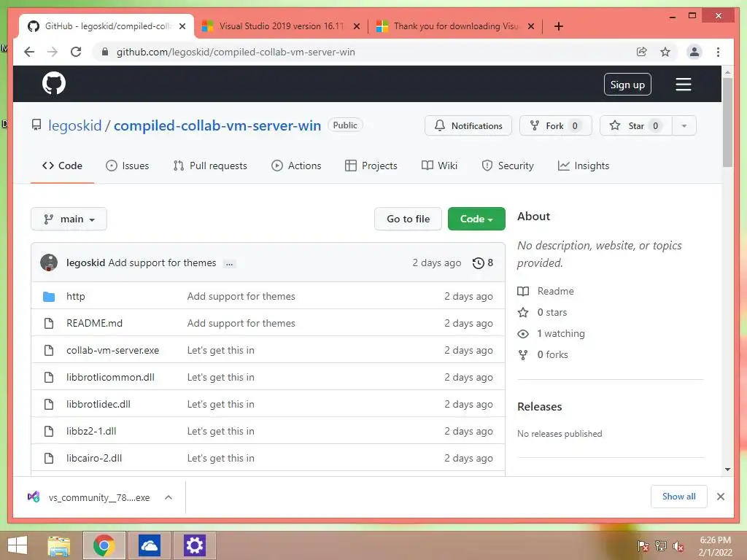Close the Visual Studio 2019 version tab
The height and width of the screenshot is (560, 747).
coord(356,26)
